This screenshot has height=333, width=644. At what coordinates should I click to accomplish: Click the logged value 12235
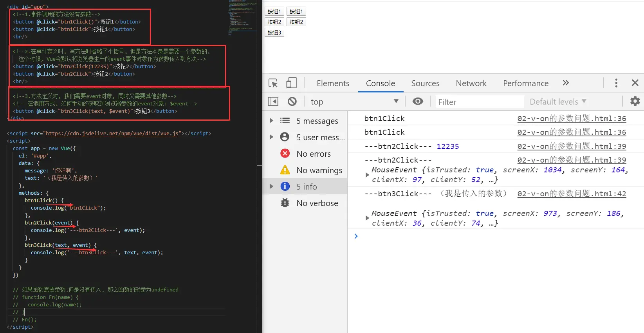pos(447,146)
